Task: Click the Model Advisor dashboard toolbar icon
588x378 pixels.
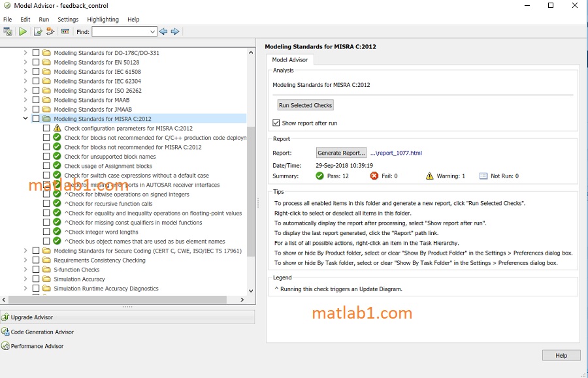Action: (7, 32)
